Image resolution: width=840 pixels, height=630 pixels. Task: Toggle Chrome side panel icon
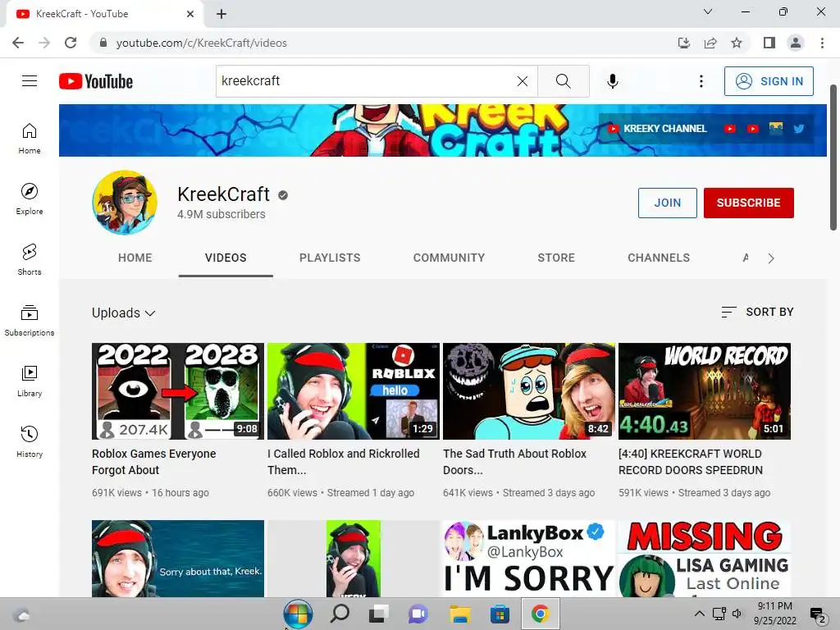click(x=769, y=43)
